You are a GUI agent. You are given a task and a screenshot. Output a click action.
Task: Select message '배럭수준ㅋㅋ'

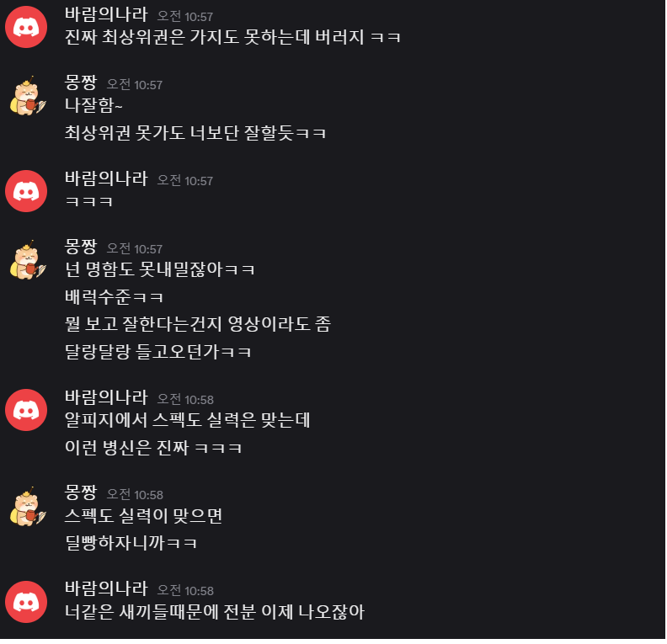click(114, 296)
